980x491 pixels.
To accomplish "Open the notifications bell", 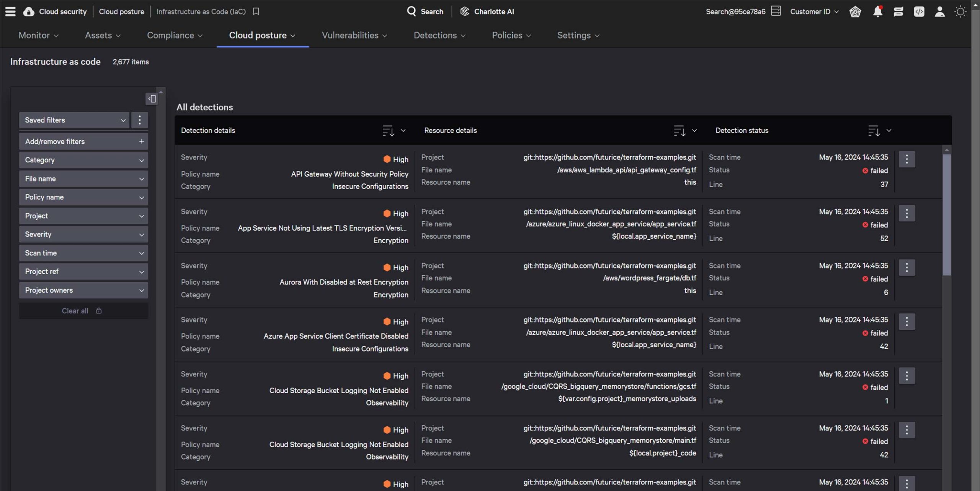I will [877, 11].
